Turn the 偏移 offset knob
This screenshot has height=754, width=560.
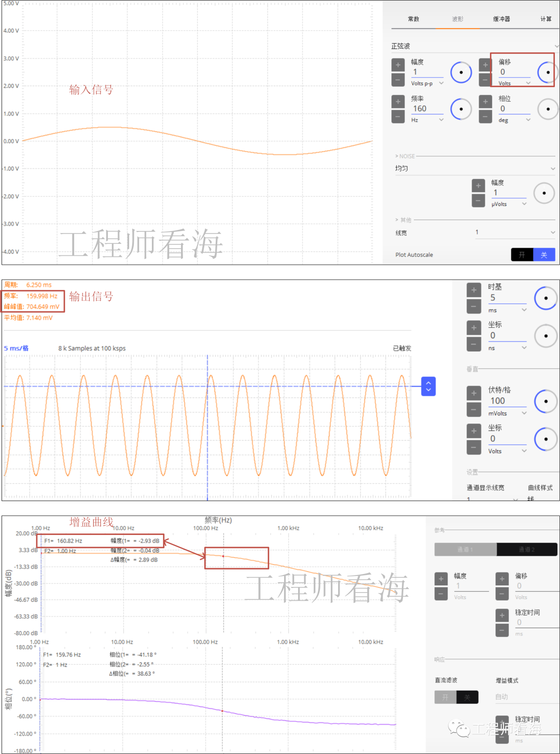(547, 72)
